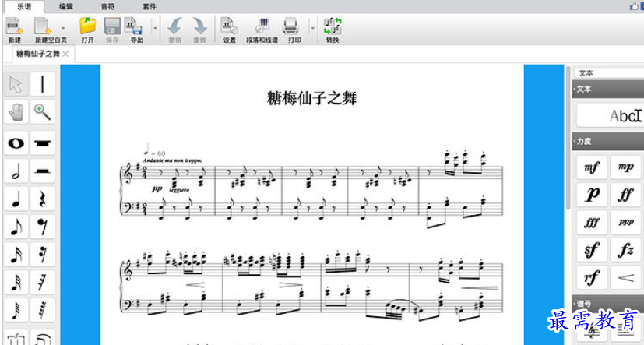Viewport: 644px width, 345px height.
Task: Insert the ff dynamic marking
Action: [x=625, y=195]
